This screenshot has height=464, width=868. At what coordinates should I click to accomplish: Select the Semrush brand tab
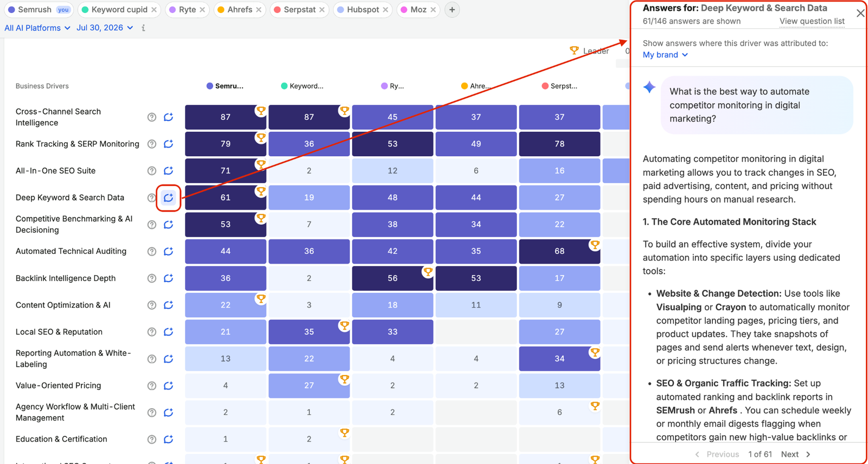pos(39,10)
